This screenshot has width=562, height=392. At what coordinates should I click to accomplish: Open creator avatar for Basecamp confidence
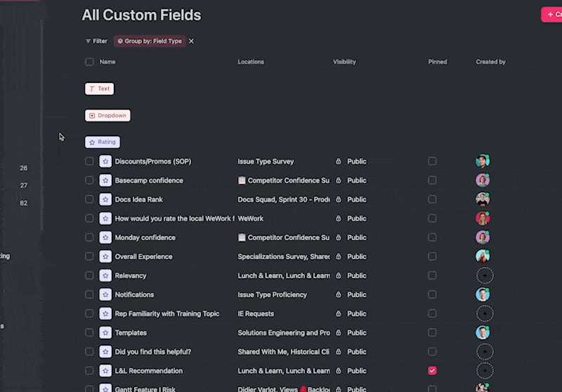(x=483, y=180)
